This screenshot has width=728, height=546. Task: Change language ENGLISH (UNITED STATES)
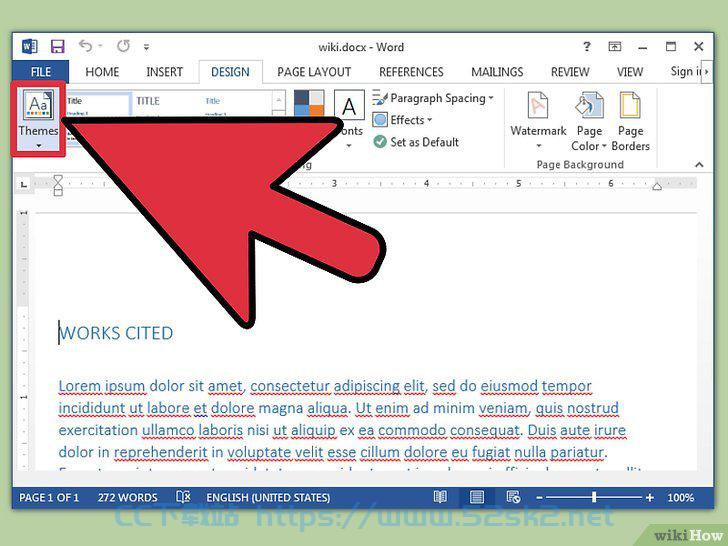click(x=268, y=498)
